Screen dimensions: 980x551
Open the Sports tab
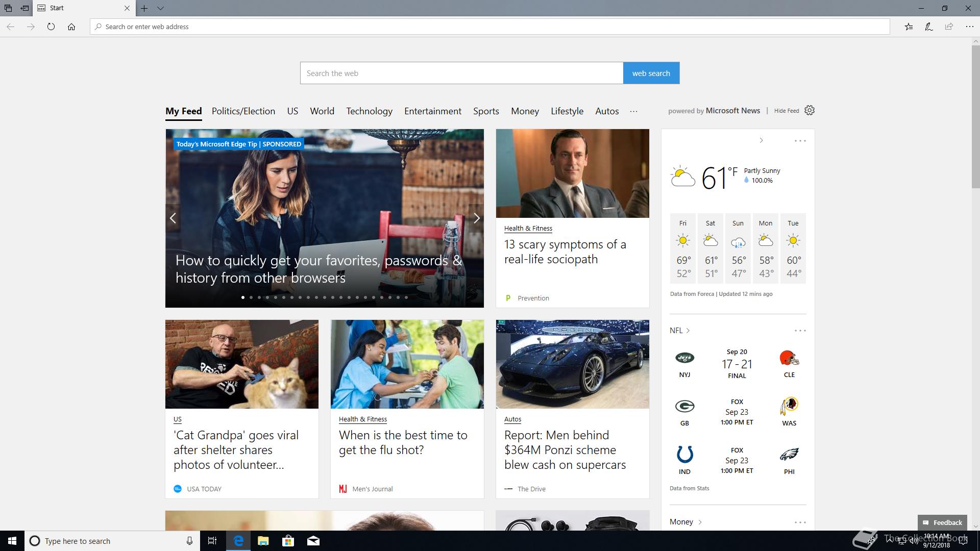(x=486, y=111)
